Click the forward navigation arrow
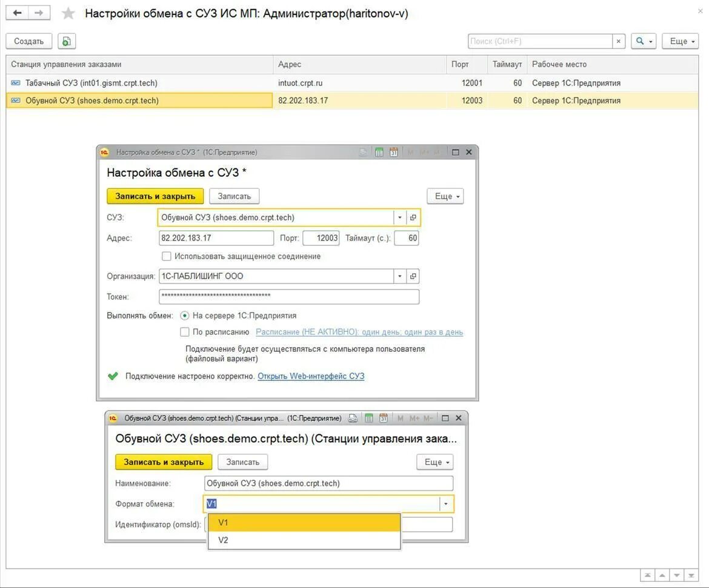This screenshot has height=588, width=709. click(x=39, y=13)
